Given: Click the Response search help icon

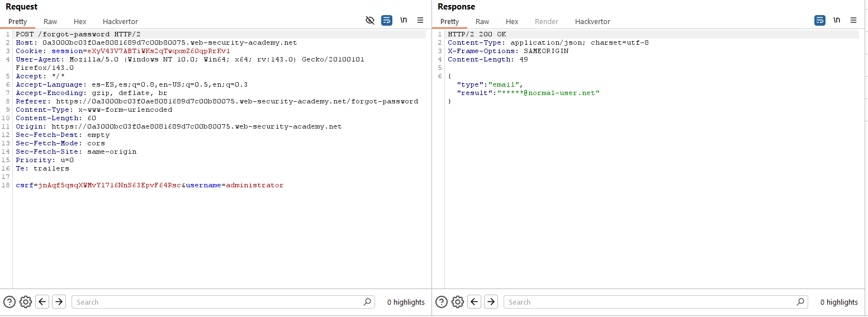Looking at the screenshot, I should pos(442,302).
